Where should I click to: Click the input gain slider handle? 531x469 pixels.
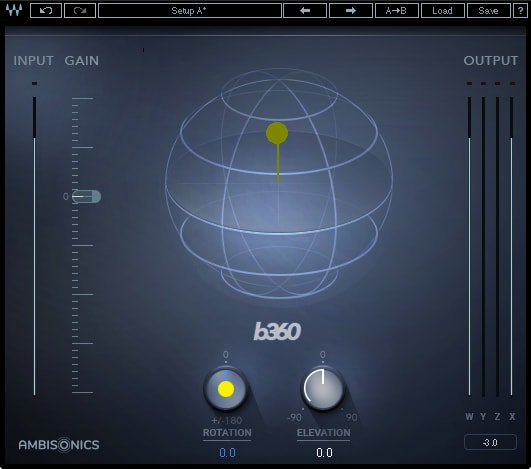pyautogui.click(x=87, y=196)
